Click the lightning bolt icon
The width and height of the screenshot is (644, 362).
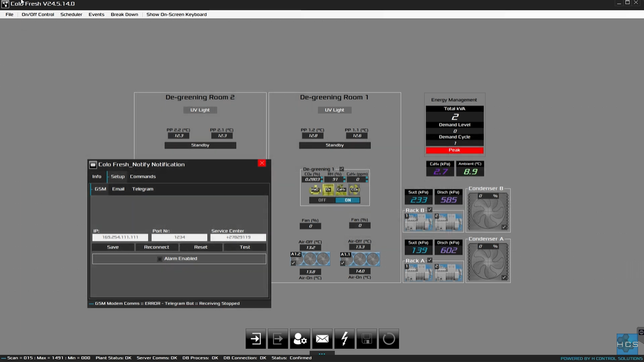344,339
